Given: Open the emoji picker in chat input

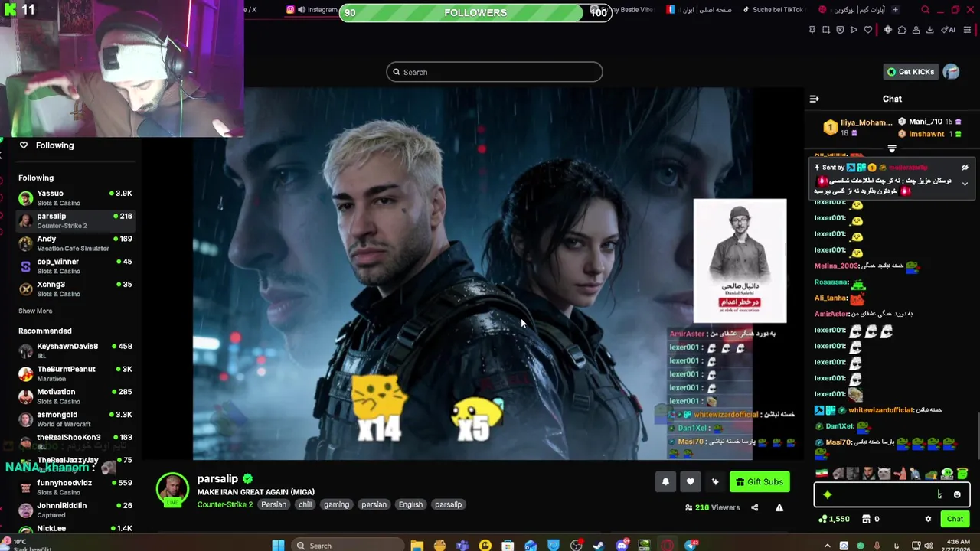Looking at the screenshot, I should [x=957, y=494].
